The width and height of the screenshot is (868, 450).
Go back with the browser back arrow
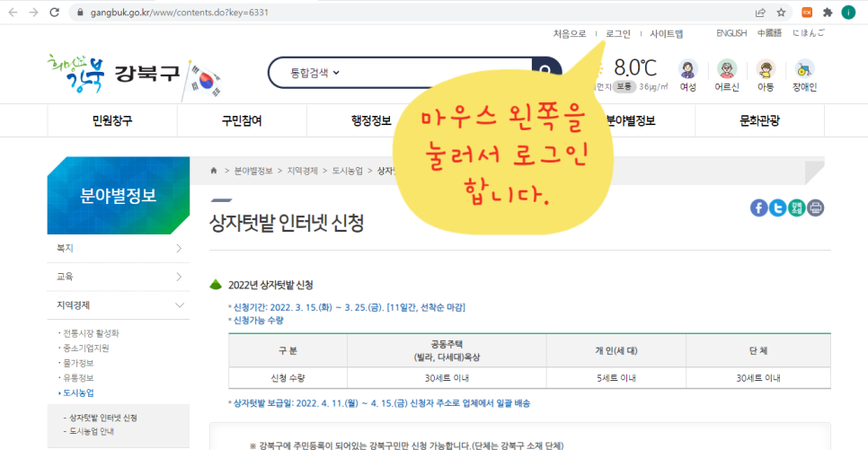click(x=13, y=13)
